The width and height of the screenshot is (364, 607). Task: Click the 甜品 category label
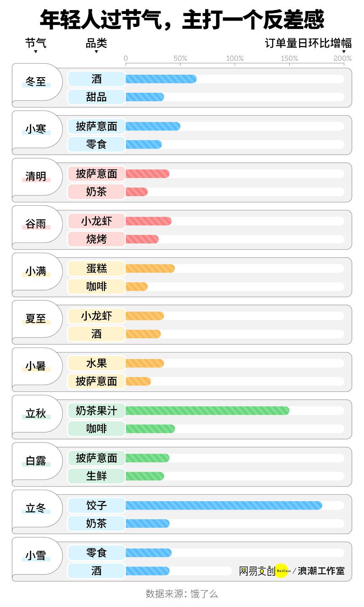click(x=96, y=97)
